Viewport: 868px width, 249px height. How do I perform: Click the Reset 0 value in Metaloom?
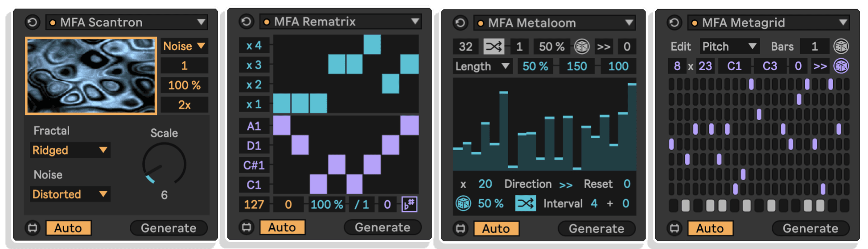pyautogui.click(x=627, y=184)
